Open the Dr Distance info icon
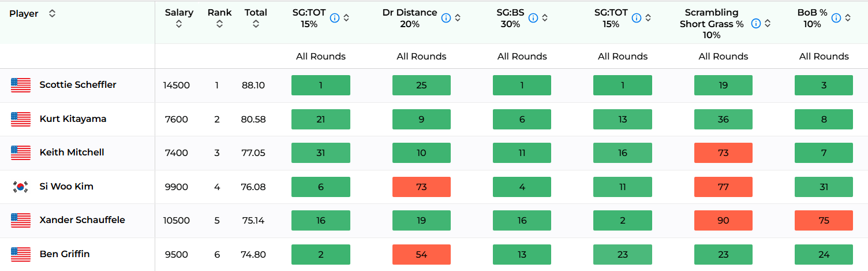Image resolution: width=868 pixels, height=271 pixels. click(x=446, y=18)
